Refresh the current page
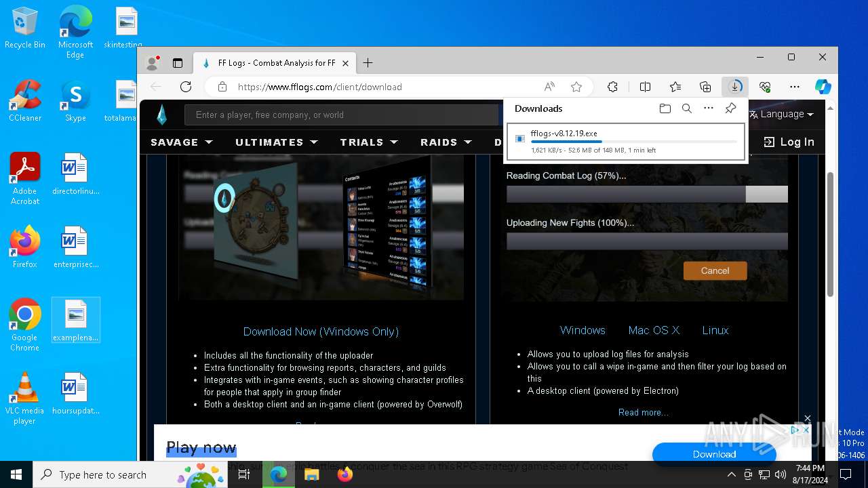868x488 pixels. pos(186,87)
